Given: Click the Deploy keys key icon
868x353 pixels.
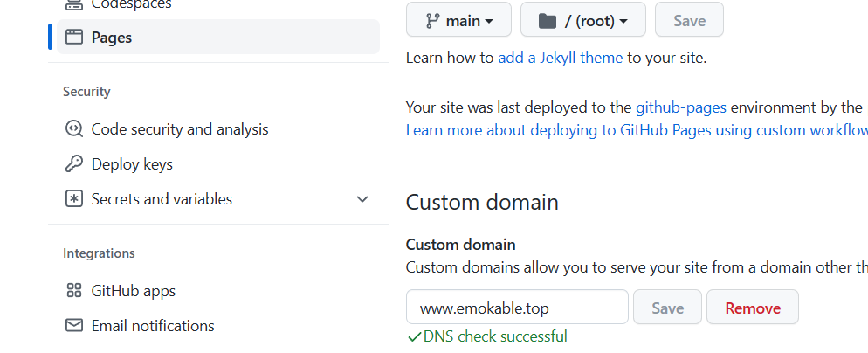Looking at the screenshot, I should 74,164.
